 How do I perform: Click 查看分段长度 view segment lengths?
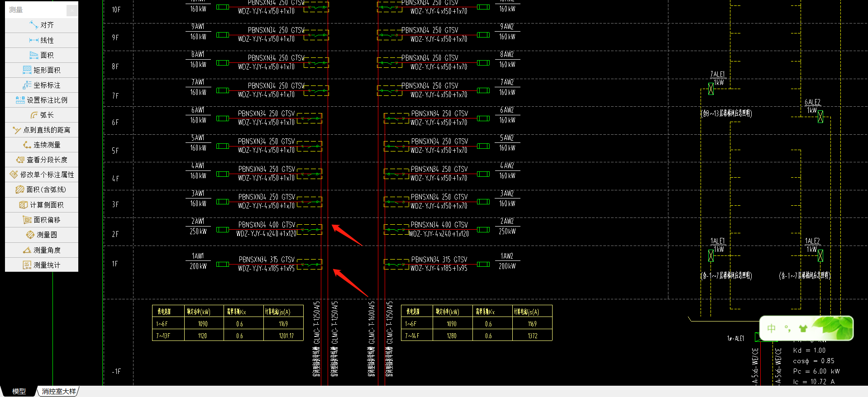pyautogui.click(x=42, y=160)
